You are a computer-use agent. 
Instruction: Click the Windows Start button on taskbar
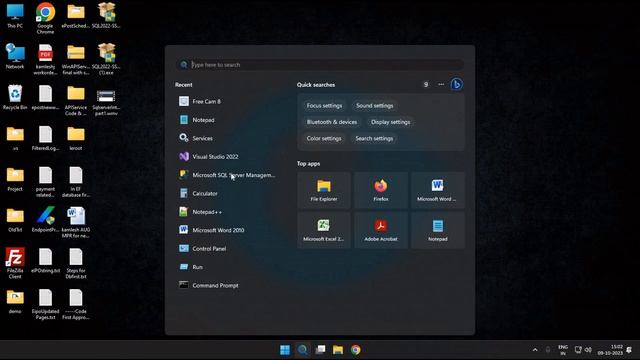(x=285, y=350)
